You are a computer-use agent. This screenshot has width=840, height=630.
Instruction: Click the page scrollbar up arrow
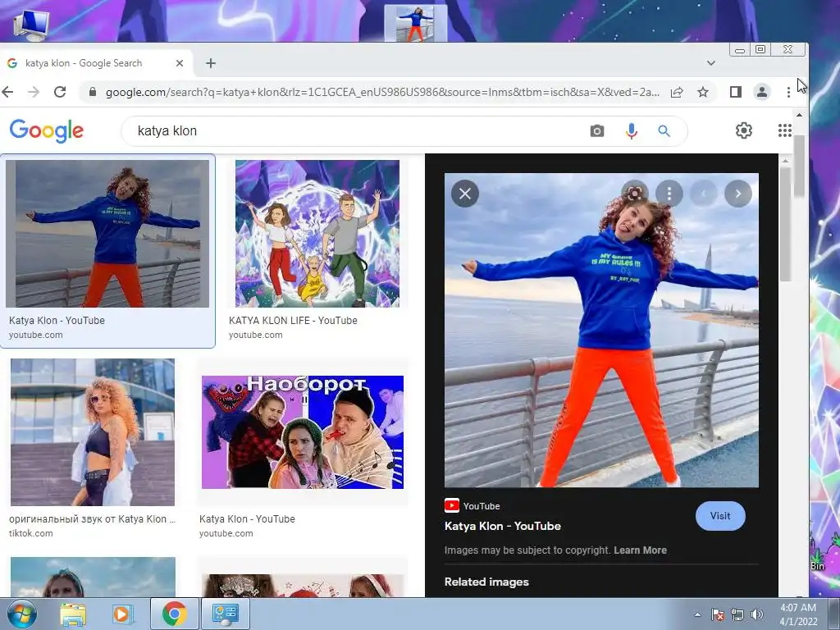pyautogui.click(x=799, y=115)
